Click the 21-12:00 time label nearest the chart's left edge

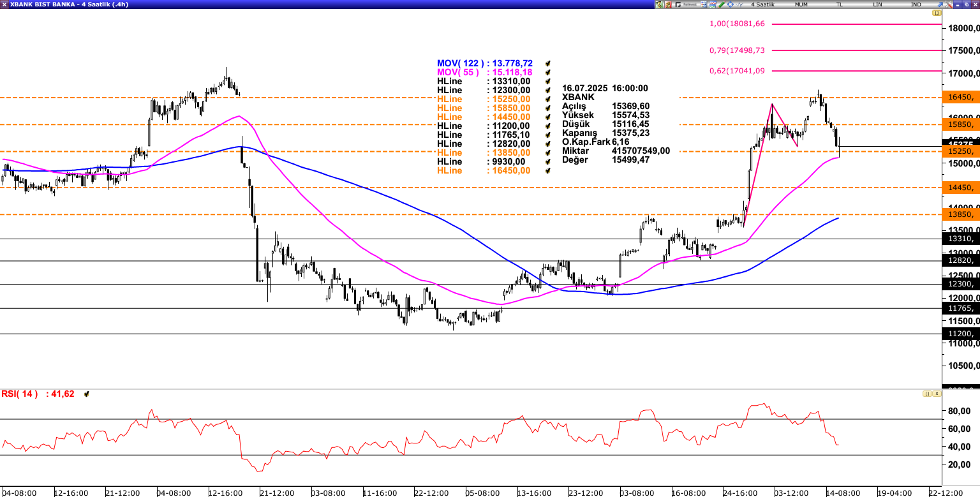click(122, 493)
